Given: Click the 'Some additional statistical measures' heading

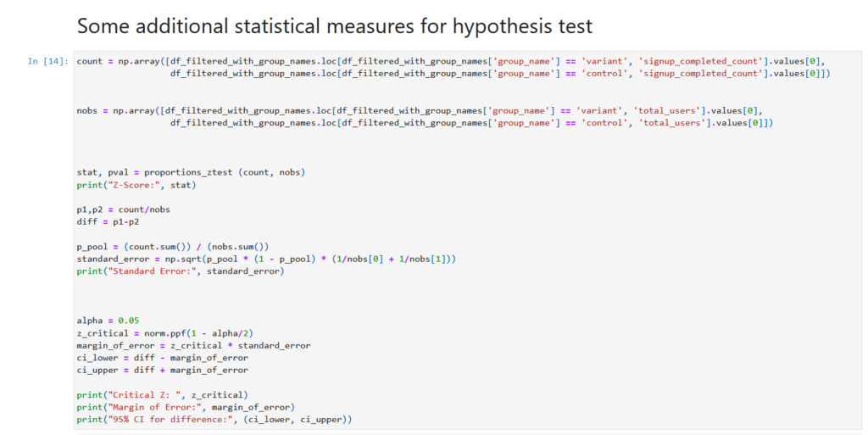Looking at the screenshot, I should (x=334, y=25).
